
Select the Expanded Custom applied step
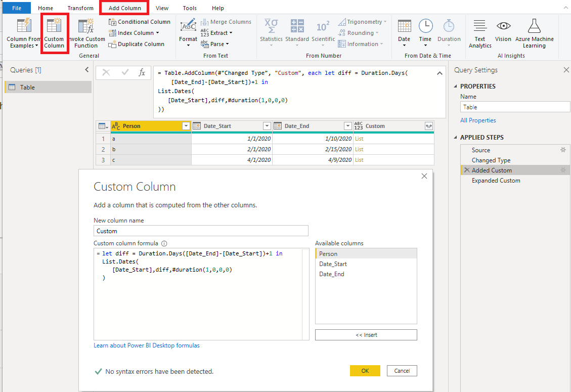click(514, 181)
